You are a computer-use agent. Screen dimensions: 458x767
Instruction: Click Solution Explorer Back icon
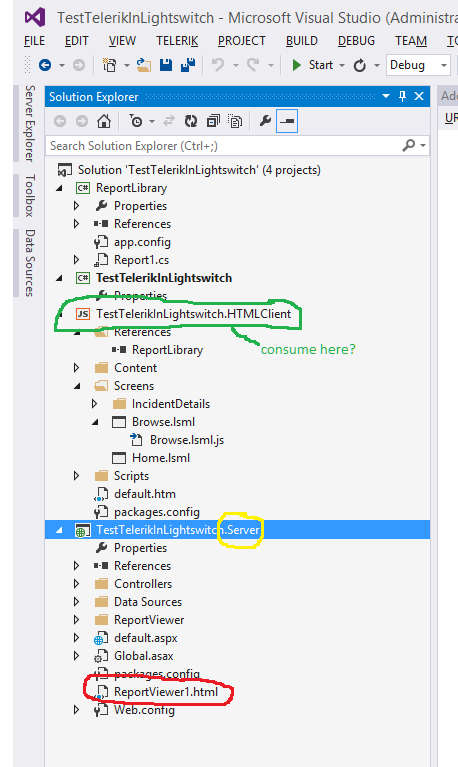click(60, 121)
